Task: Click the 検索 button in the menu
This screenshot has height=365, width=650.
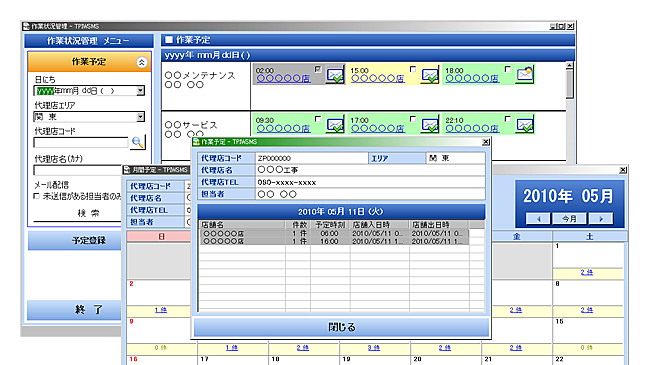Action: (x=88, y=213)
